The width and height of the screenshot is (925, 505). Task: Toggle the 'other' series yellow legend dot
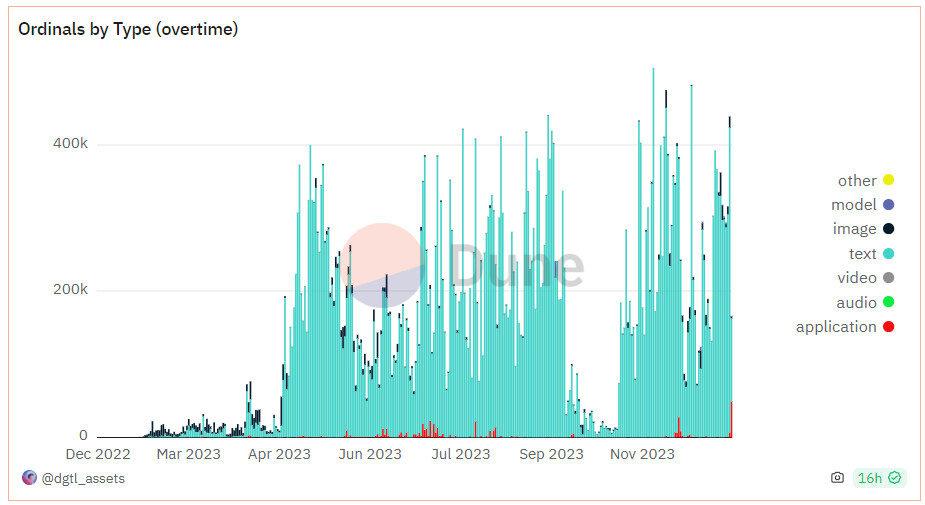[x=888, y=180]
